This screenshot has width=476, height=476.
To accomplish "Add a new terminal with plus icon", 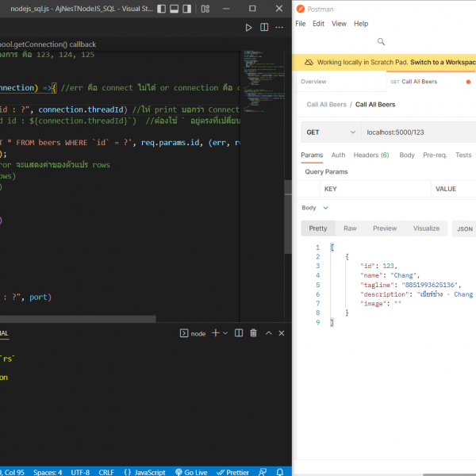I will (215, 333).
